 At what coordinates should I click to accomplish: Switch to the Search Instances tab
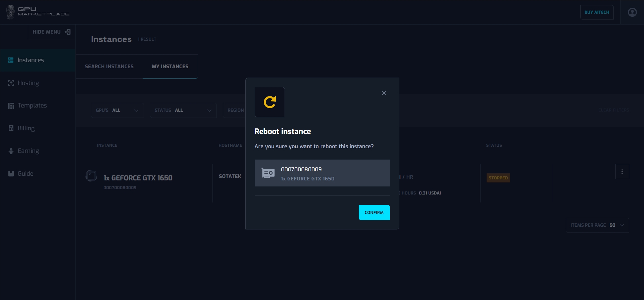109,67
